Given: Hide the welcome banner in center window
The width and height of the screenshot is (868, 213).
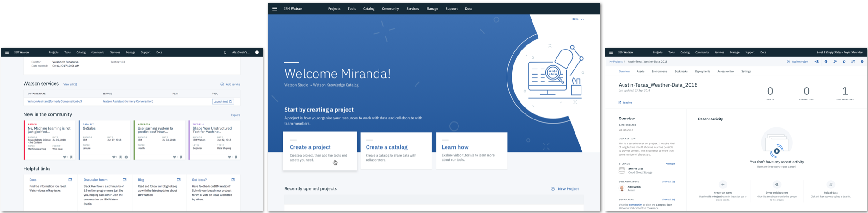Looking at the screenshot, I should coord(578,19).
